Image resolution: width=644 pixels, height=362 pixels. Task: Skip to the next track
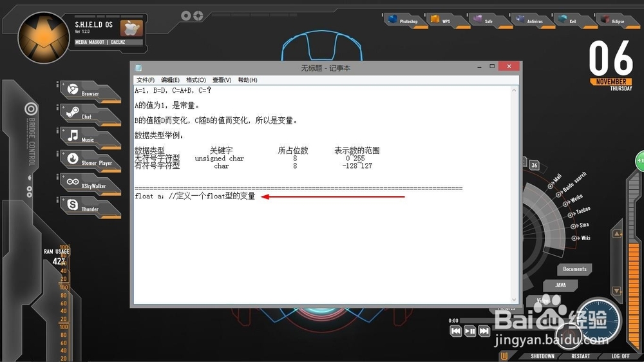[x=484, y=331]
